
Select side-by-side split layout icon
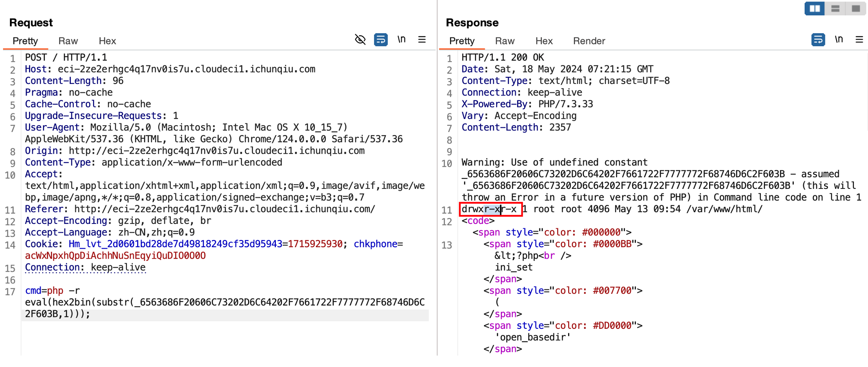[x=815, y=8]
